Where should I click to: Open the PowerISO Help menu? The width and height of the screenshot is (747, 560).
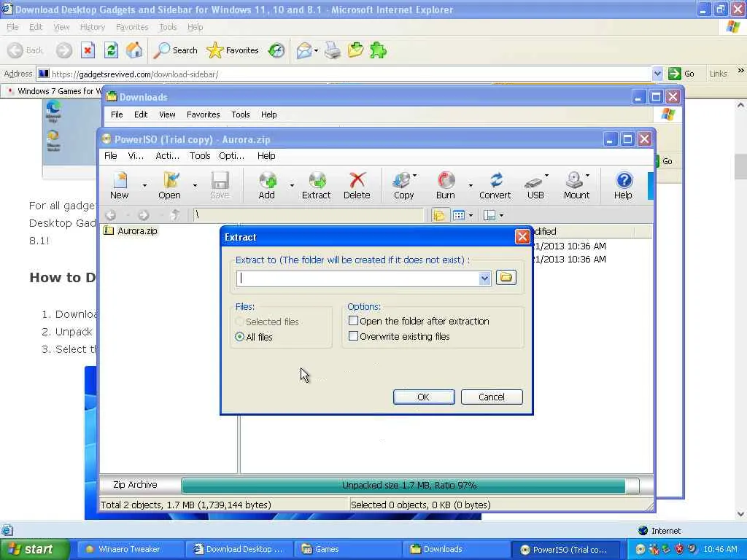point(266,156)
